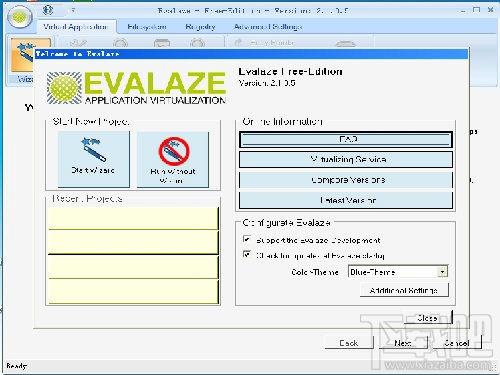Open the Evalaze round application menu orb

(x=20, y=17)
